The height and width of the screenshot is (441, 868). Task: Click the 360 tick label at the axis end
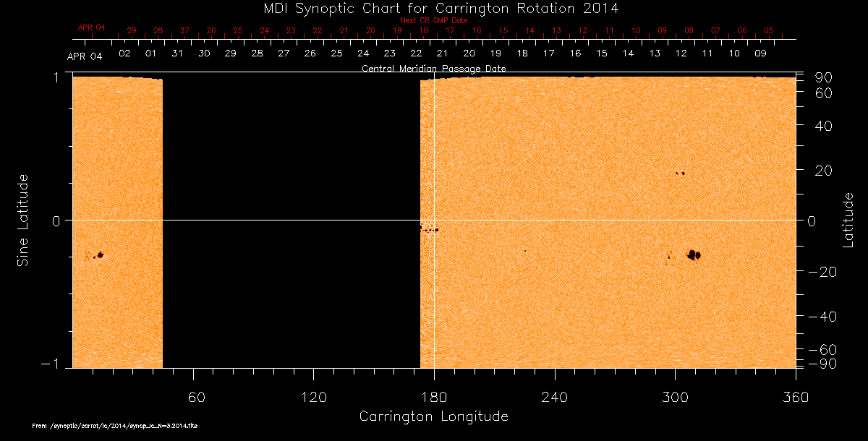point(795,396)
